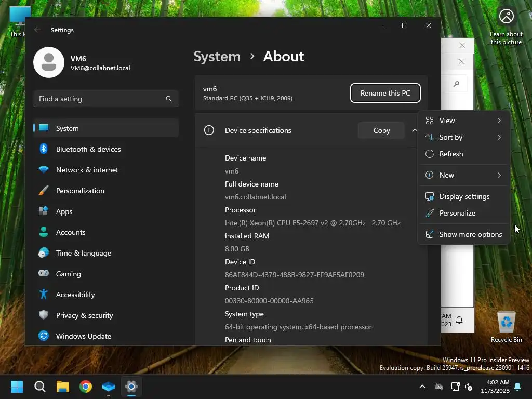Click the Device ID value 86AF844D-4379-488B-9827-EF9AE5AF0209

[295, 275]
